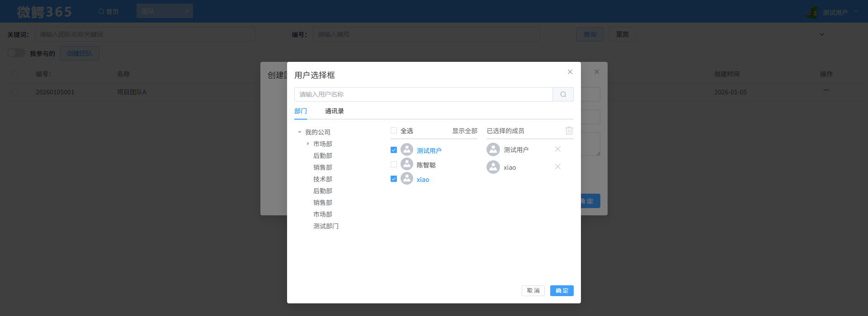Switch to the 部门 tab
This screenshot has width=868, height=316.
click(301, 111)
